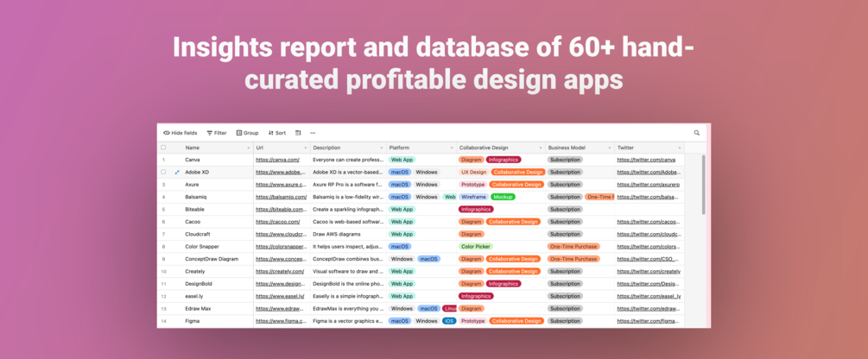The height and width of the screenshot is (359, 868).
Task: Click the Draw AWS diagrams description cell
Action: (x=348, y=234)
